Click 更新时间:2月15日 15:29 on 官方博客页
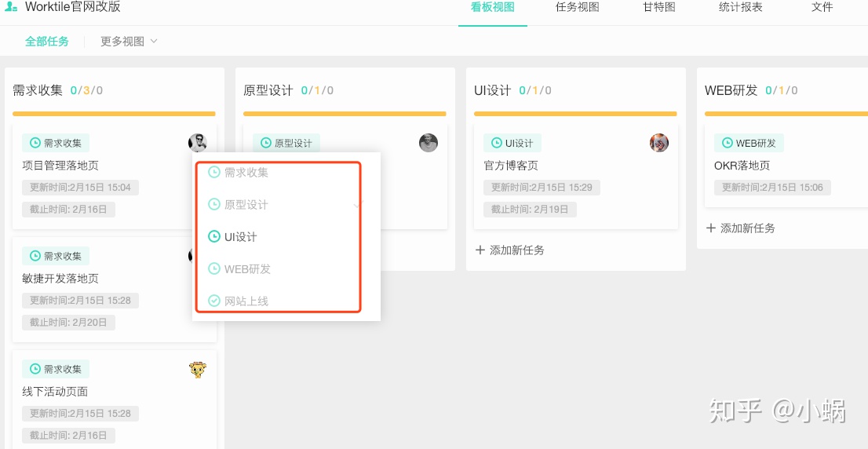The image size is (868, 449). point(542,187)
